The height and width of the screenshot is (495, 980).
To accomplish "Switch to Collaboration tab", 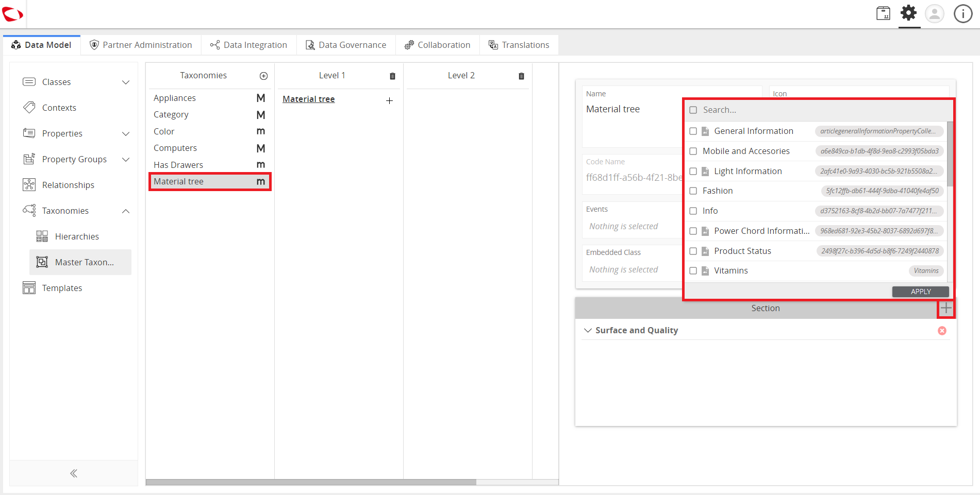I will [438, 45].
